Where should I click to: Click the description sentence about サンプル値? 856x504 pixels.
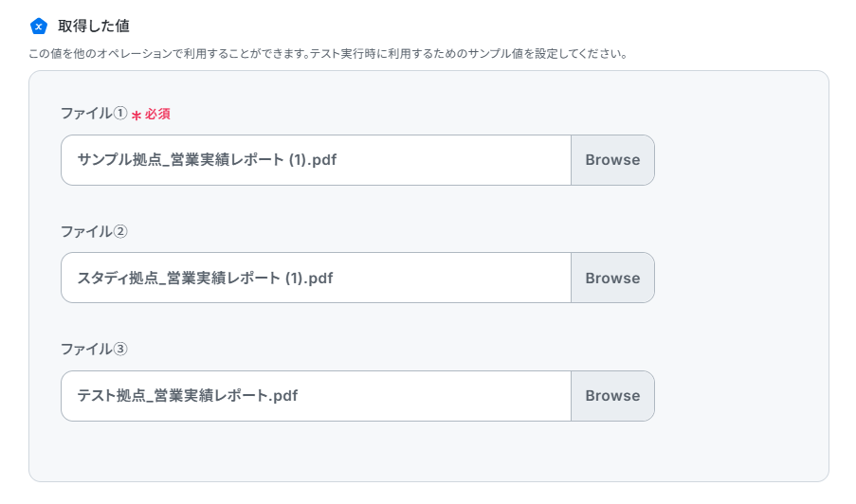point(329,53)
